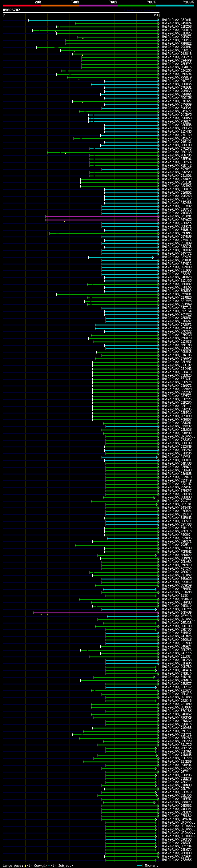Screen dimensions: 197x868
Task: Select the UniRef100_Q43848 label
Action: 176,54
